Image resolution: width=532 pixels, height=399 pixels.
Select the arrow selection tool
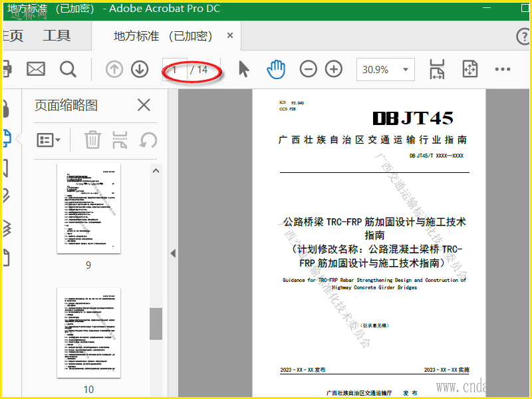pyautogui.click(x=244, y=69)
